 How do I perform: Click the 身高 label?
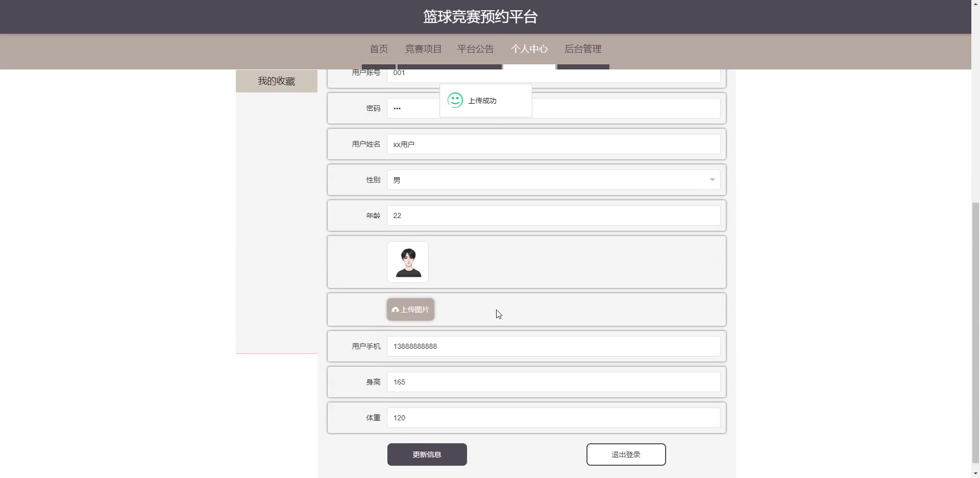373,382
